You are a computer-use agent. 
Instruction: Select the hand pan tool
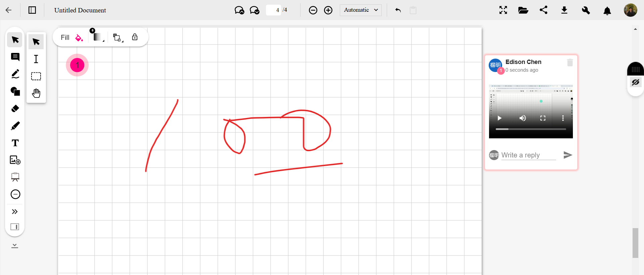36,93
